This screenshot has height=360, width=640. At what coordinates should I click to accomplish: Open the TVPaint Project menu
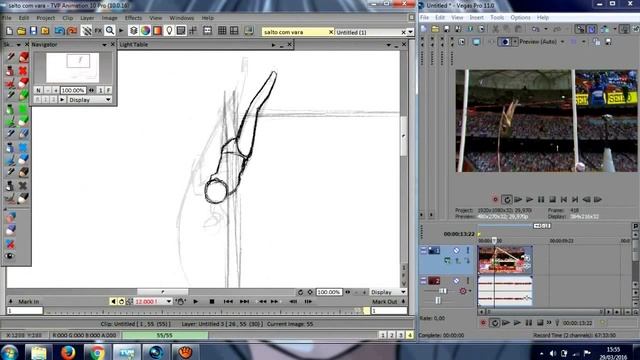click(x=46, y=18)
